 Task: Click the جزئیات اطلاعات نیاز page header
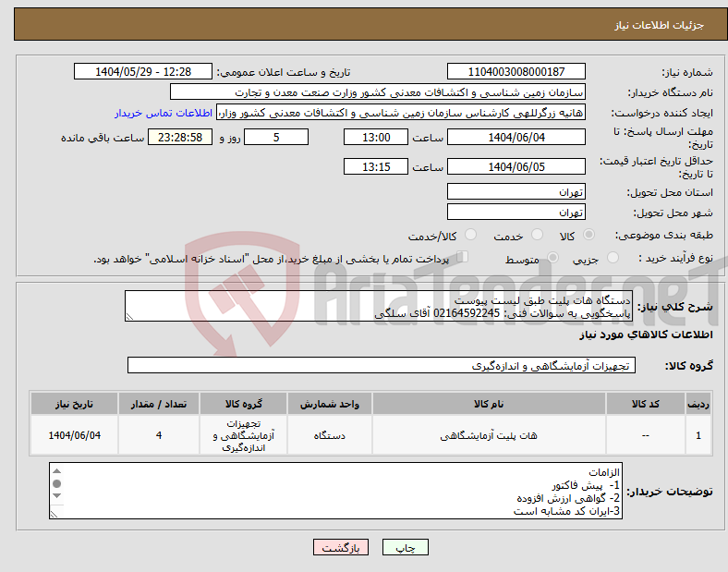click(659, 25)
